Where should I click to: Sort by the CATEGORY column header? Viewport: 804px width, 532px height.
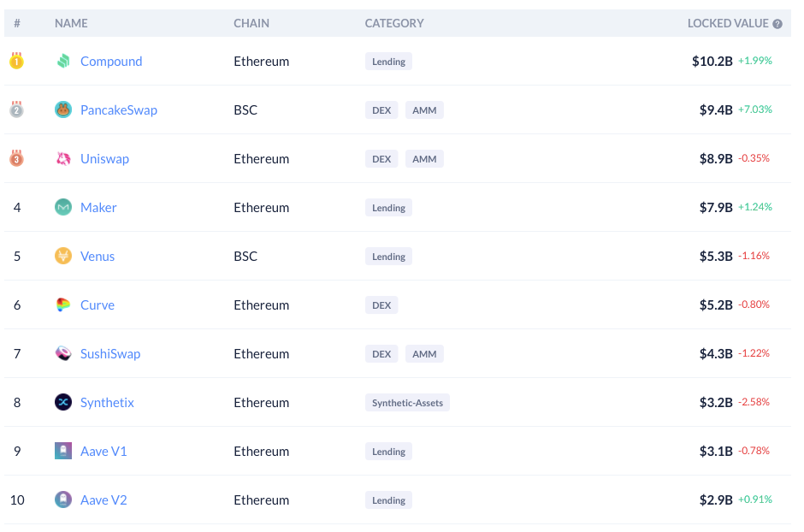click(394, 23)
